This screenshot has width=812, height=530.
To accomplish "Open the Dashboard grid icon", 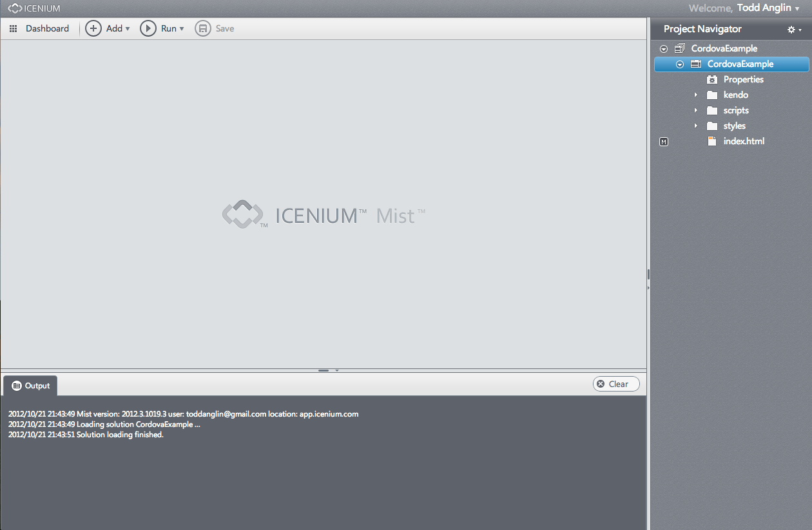I will coord(13,29).
